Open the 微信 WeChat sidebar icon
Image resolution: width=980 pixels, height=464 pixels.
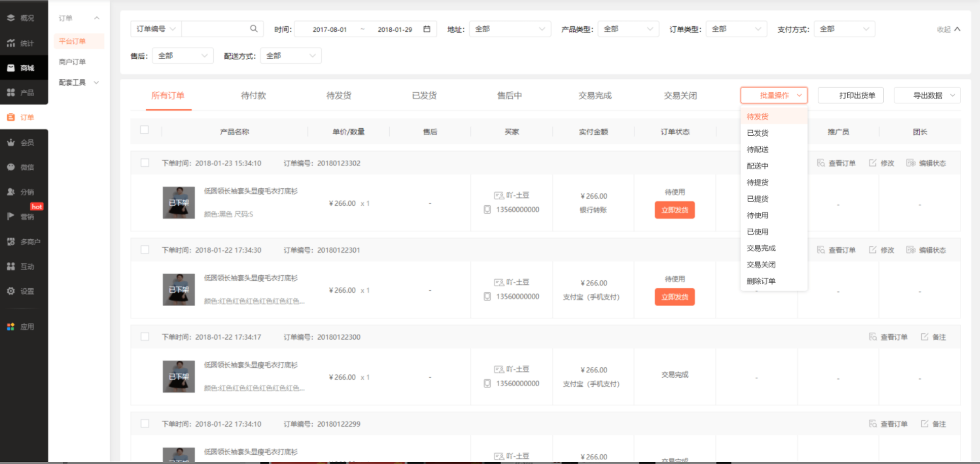[x=11, y=167]
